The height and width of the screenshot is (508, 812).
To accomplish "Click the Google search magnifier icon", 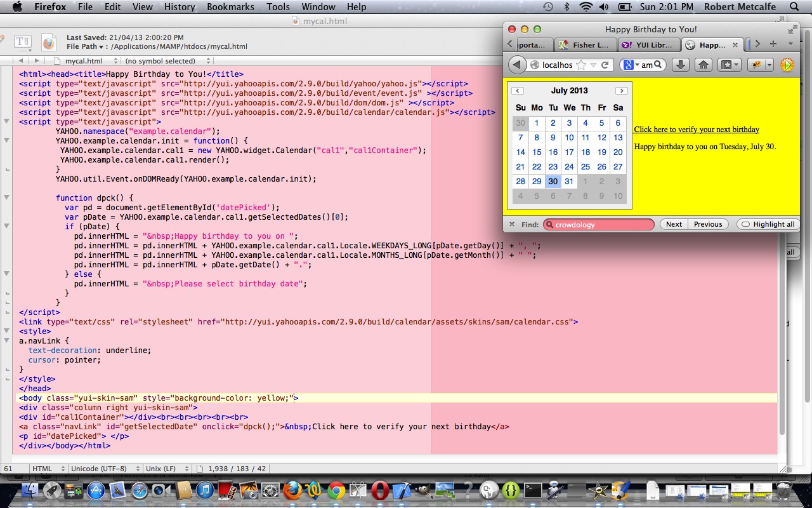I will pos(658,65).
